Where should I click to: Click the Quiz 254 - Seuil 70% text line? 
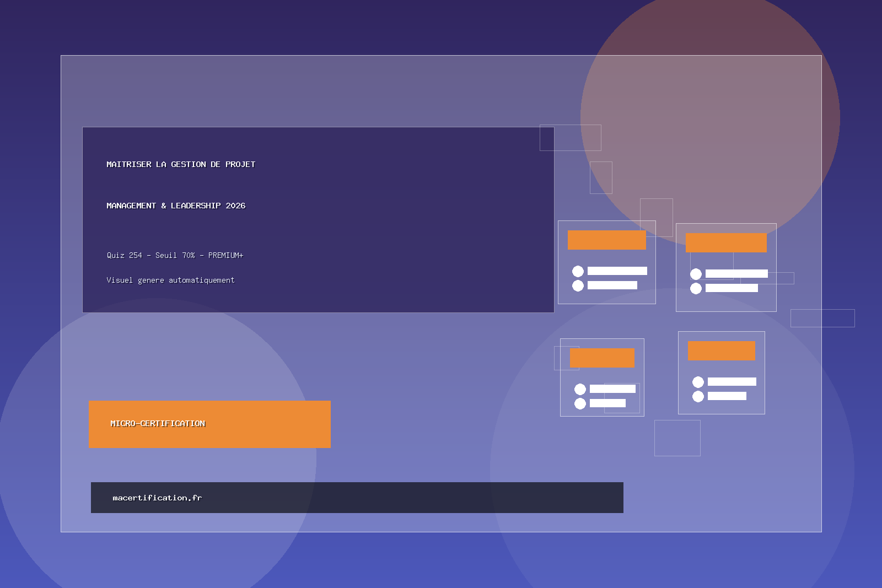[x=175, y=255]
